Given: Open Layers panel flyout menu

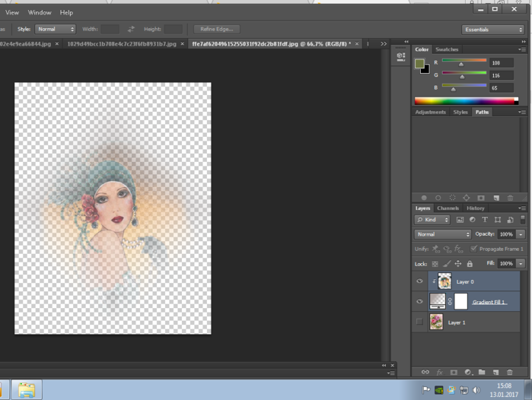Looking at the screenshot, I should 522,208.
